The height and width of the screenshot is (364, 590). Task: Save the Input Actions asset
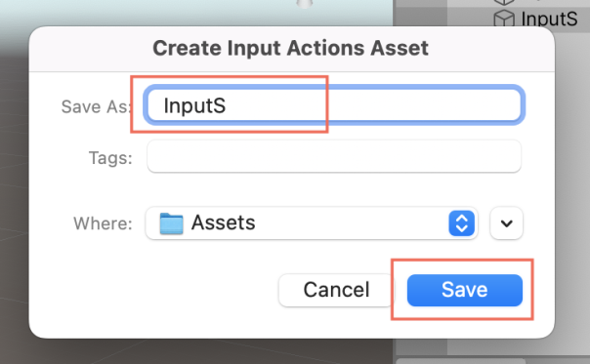tap(465, 290)
